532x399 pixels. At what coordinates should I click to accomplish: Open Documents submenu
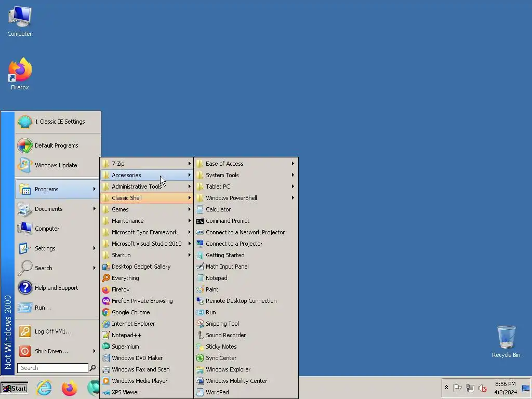[x=58, y=209]
